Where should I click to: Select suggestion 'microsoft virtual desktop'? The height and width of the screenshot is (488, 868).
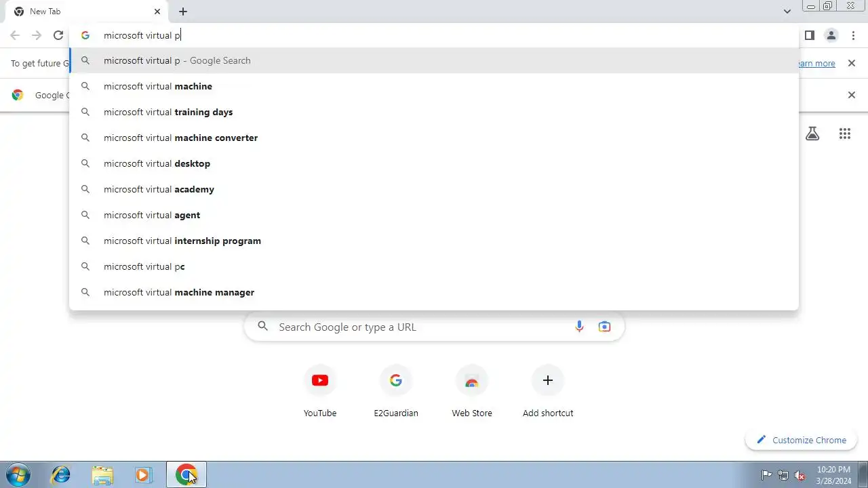coord(434,163)
